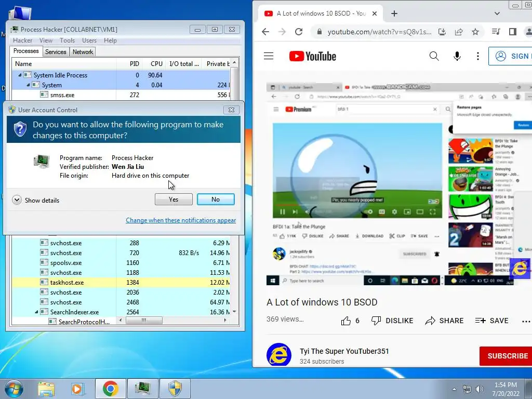Viewport: 532px width, 399px height.
Task: Sort processes by the CPU column header
Action: [x=154, y=64]
